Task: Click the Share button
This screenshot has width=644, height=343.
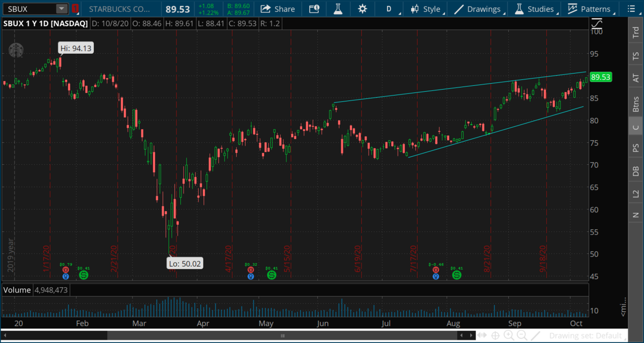Action: click(277, 9)
